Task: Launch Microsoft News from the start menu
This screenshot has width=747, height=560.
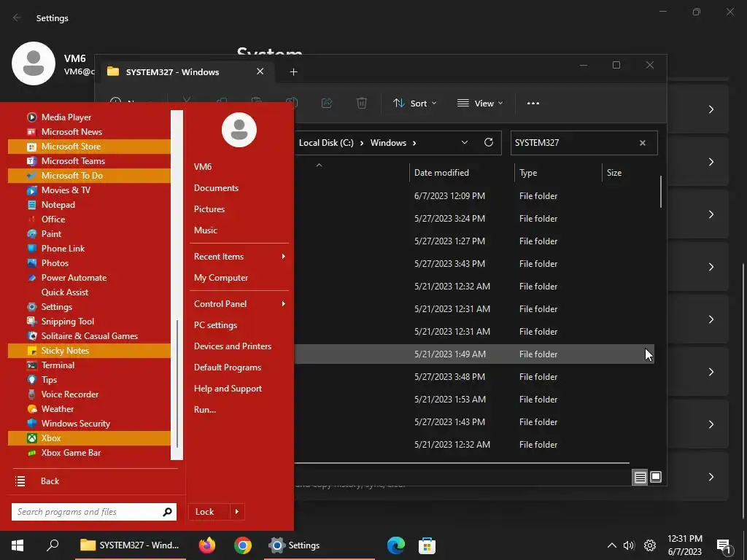Action: [x=89, y=132]
